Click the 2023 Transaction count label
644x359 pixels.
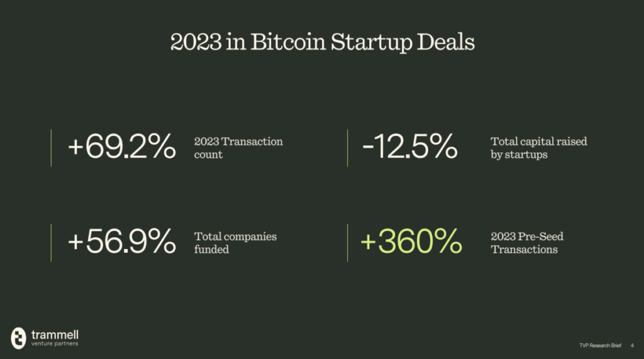238,148
